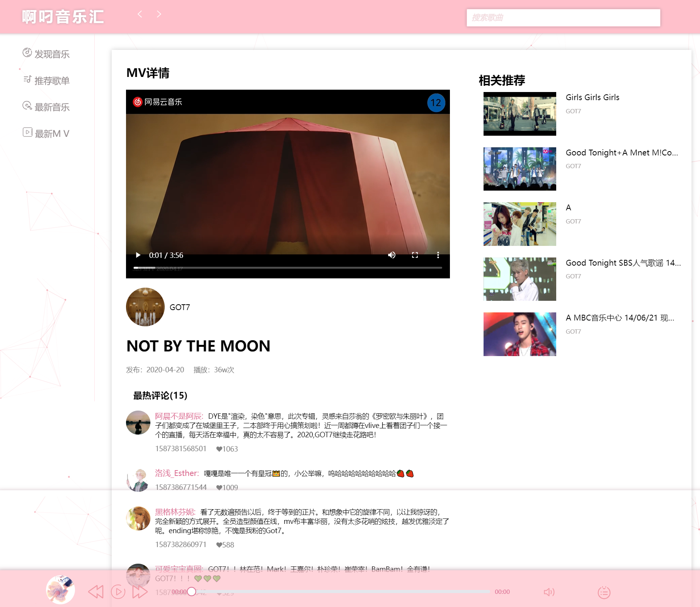Click the bottom player progress slider handle

point(191,592)
